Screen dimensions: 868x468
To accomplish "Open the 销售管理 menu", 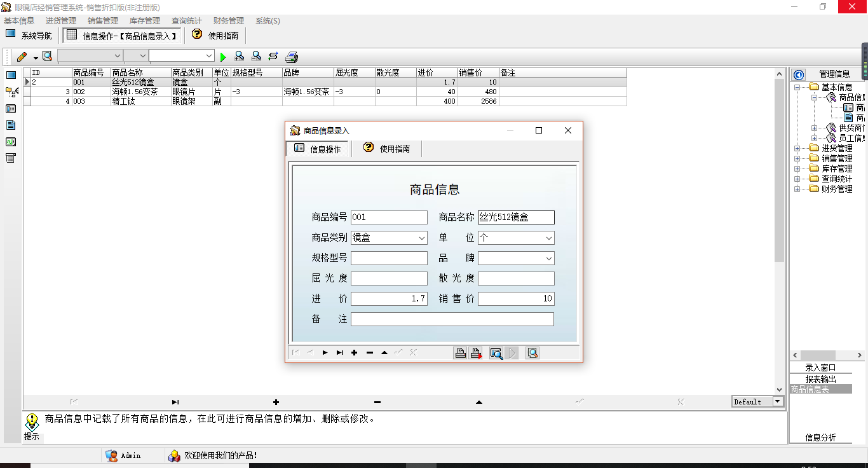I will (x=103, y=21).
